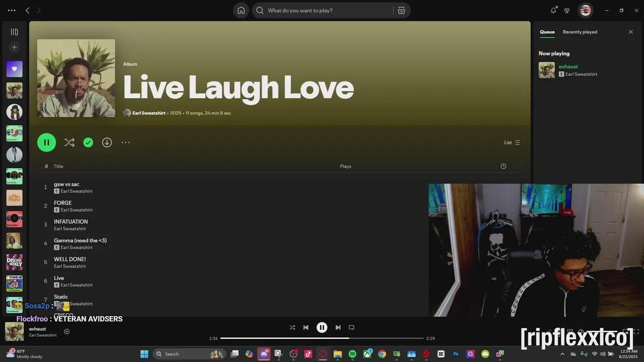The width and height of the screenshot is (644, 362).
Task: Open the now playing 'exhaust' cover thumbnail
Action: coord(14,331)
